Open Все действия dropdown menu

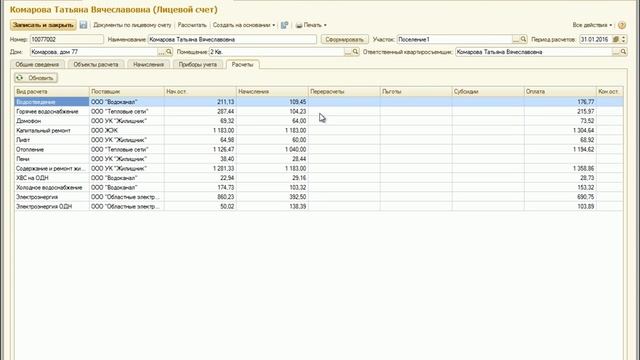(592, 25)
